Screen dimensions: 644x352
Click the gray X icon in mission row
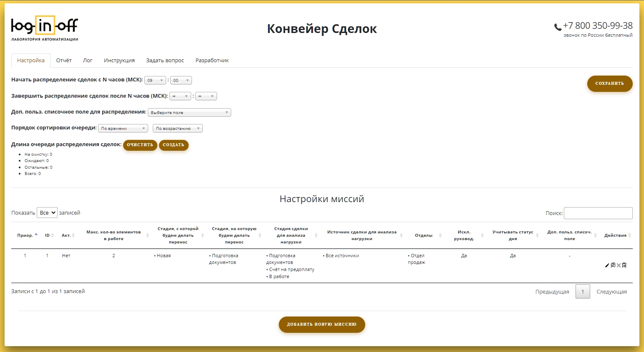pyautogui.click(x=619, y=265)
